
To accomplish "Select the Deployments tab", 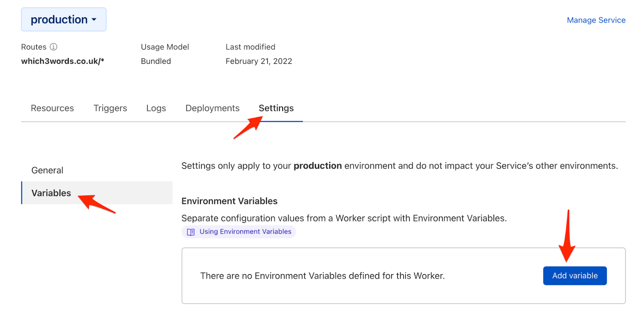I will coord(212,108).
